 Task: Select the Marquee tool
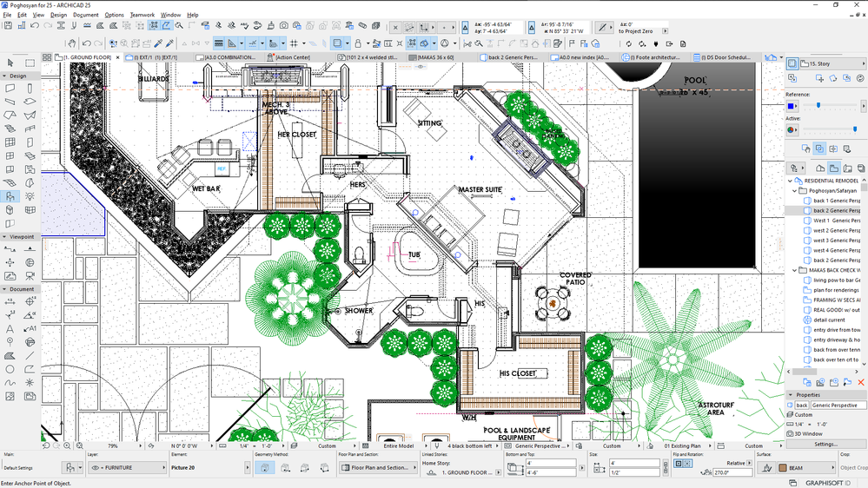click(30, 63)
